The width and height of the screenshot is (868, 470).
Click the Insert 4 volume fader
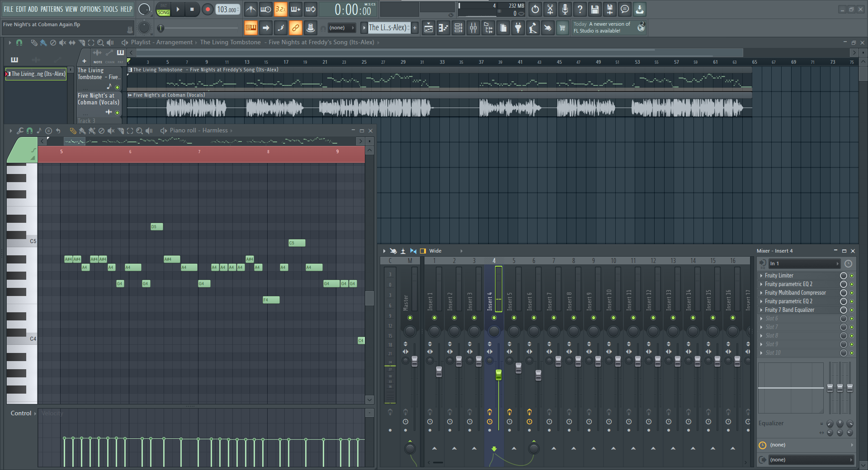click(499, 375)
